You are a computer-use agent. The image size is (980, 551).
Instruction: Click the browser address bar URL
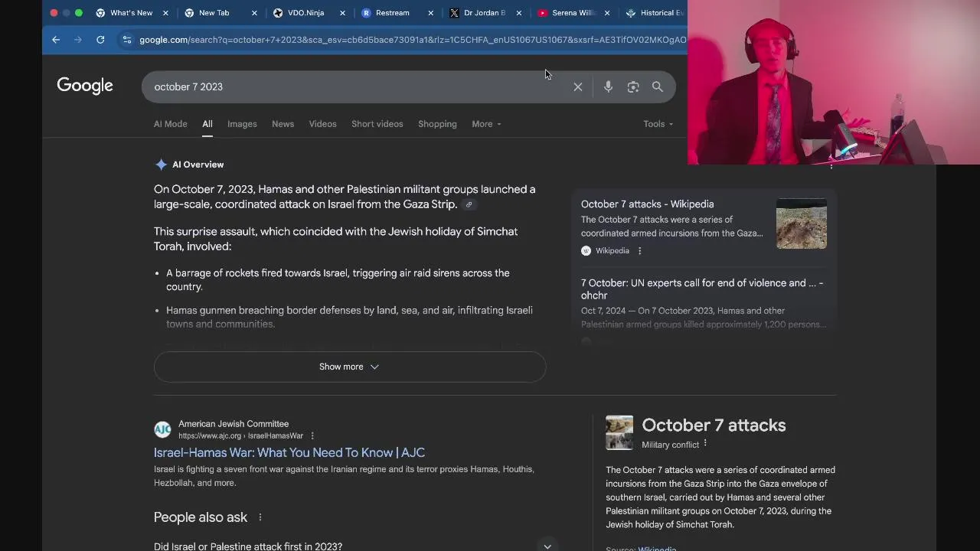click(413, 40)
